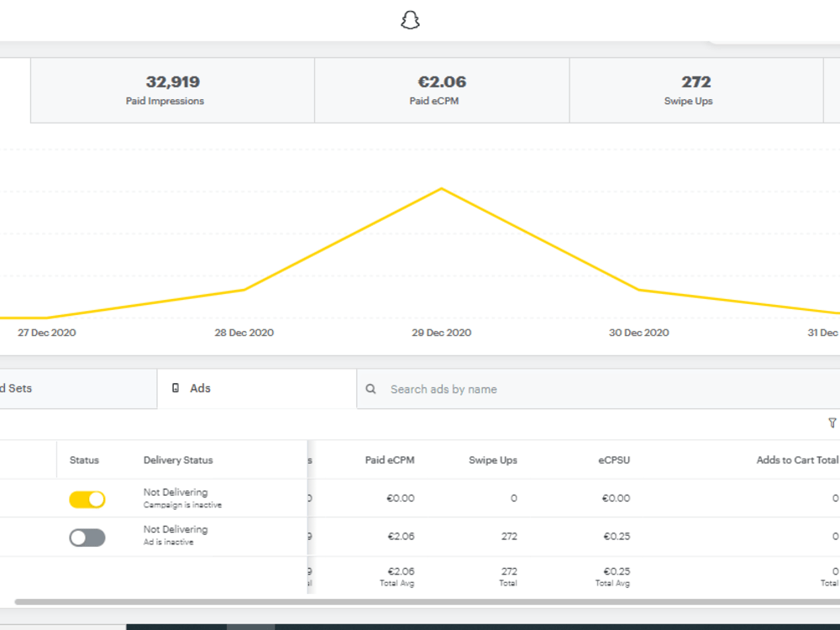Sort by the Delivery Status column header
Viewport: 840px width, 630px height.
point(178,460)
